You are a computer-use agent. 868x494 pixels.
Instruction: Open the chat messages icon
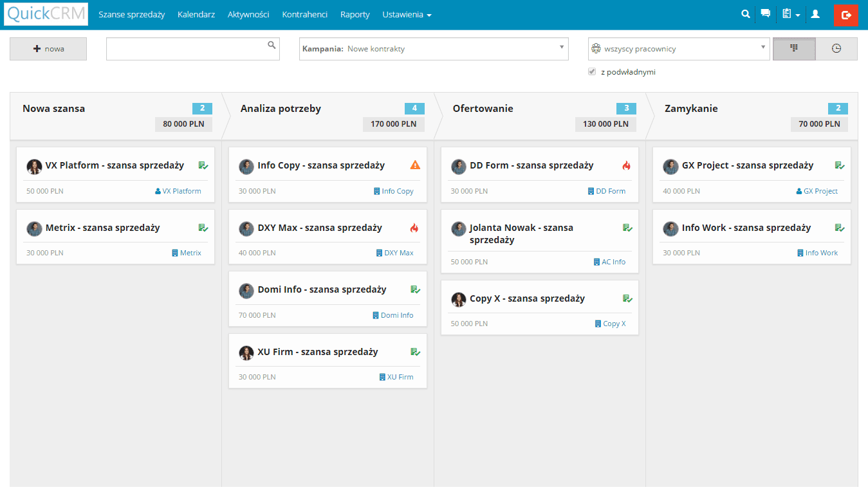pos(765,14)
